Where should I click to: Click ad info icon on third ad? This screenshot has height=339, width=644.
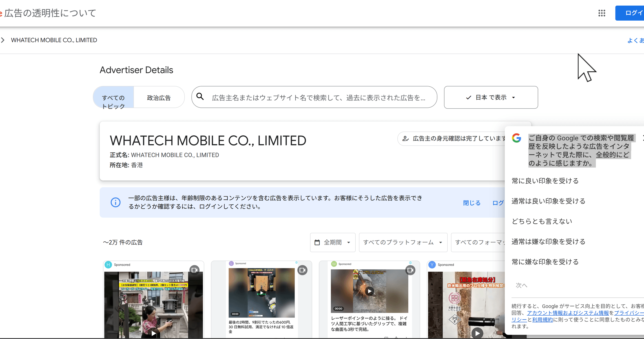[410, 263]
